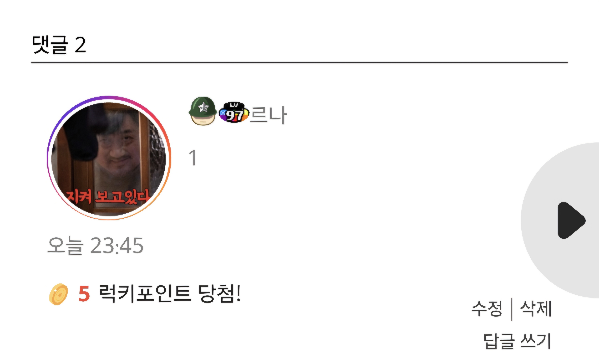The image size is (599, 364).
Task: Click the rainbow level 97 badge
Action: pos(234,112)
